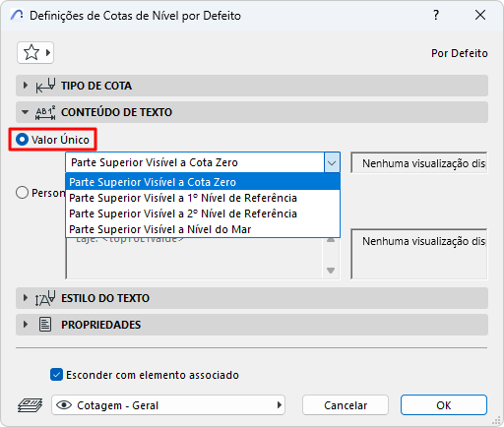Click the Cancelar button
This screenshot has width=504, height=427.
346,405
